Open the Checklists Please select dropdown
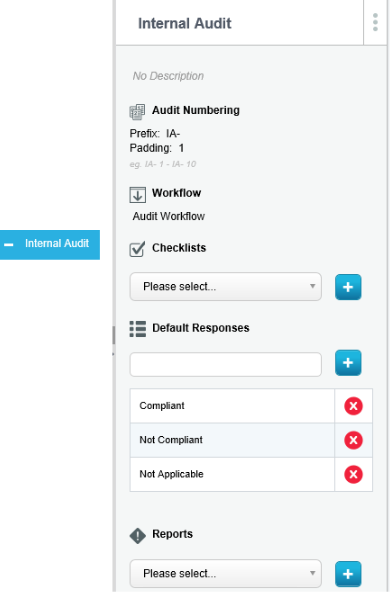 pos(225,287)
